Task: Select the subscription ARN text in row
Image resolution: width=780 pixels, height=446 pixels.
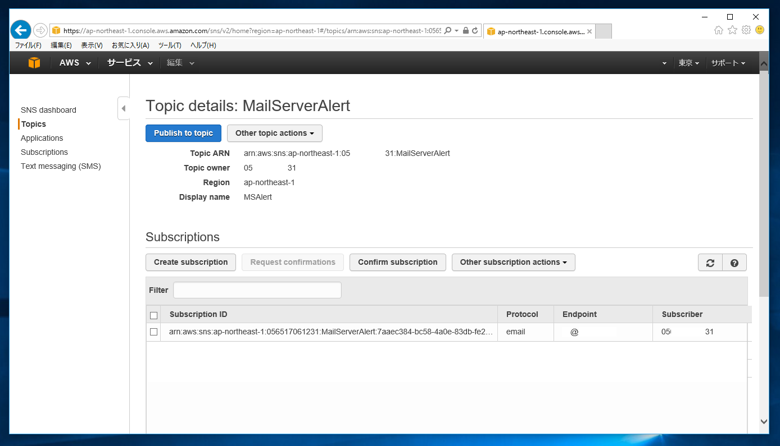Action: tap(330, 332)
